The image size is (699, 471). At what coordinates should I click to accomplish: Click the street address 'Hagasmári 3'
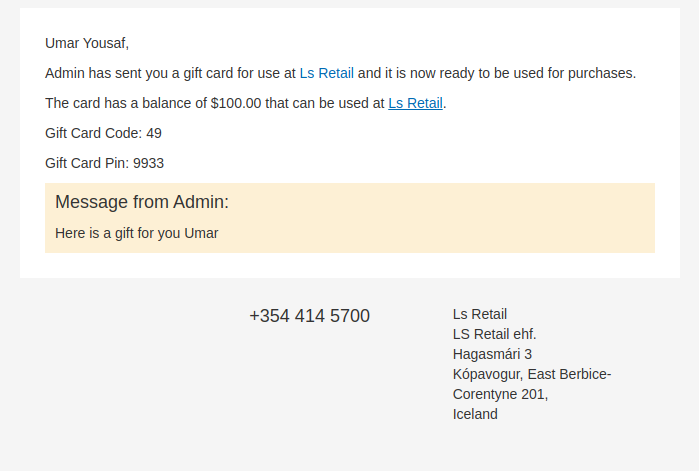(492, 354)
